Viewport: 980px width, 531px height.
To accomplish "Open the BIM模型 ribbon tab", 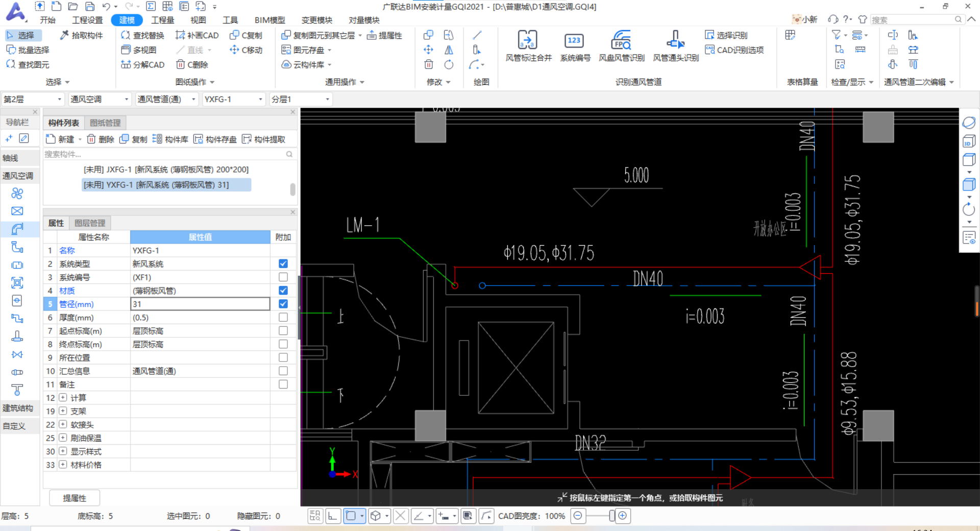I will pyautogui.click(x=269, y=20).
